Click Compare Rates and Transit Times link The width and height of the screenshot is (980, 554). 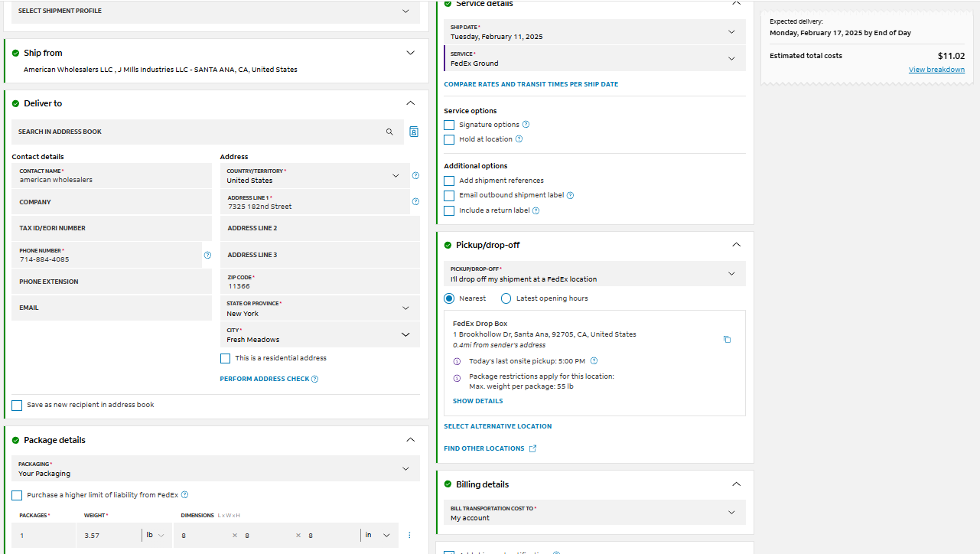coord(531,84)
